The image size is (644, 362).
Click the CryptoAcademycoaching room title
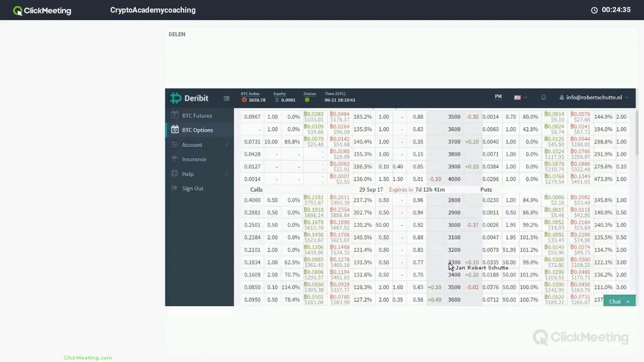point(153,10)
